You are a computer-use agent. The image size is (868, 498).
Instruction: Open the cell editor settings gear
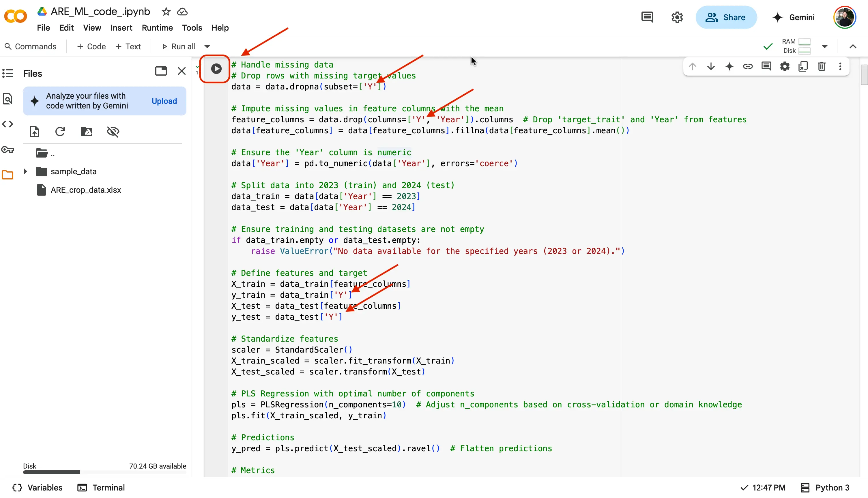(785, 66)
